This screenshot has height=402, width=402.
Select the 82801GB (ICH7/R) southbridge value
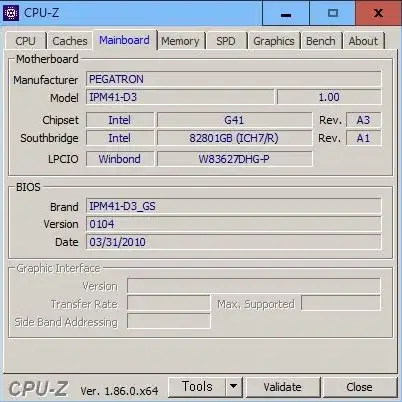pos(234,138)
